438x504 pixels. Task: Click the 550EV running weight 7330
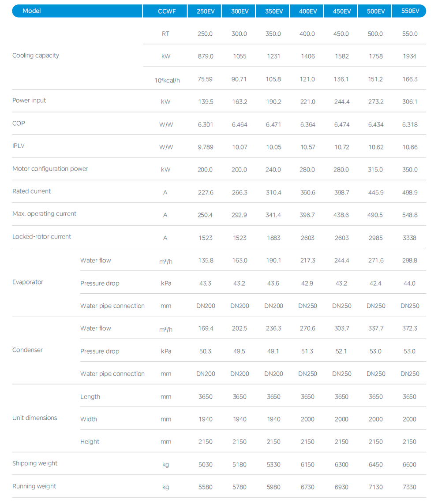pos(409,487)
